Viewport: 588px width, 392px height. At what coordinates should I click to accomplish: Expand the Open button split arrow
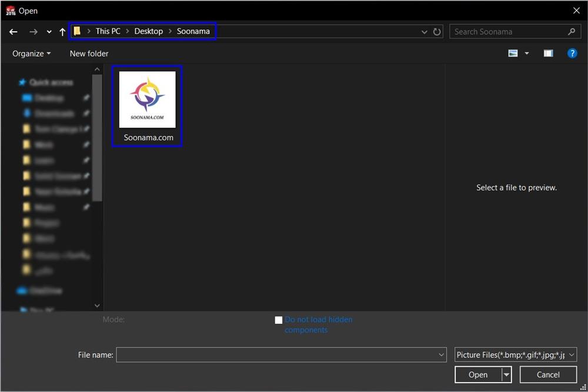(x=507, y=375)
